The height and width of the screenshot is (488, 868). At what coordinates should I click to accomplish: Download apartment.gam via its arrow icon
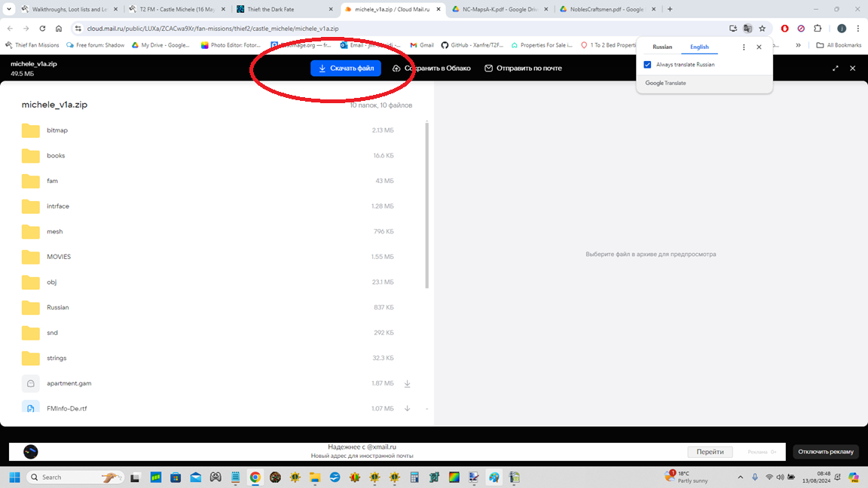click(x=408, y=383)
